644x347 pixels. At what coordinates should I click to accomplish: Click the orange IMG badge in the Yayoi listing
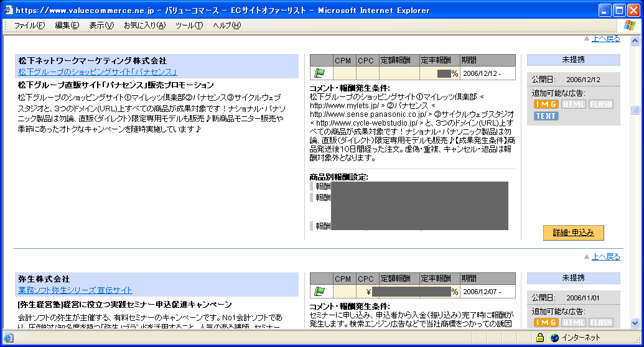coord(546,322)
